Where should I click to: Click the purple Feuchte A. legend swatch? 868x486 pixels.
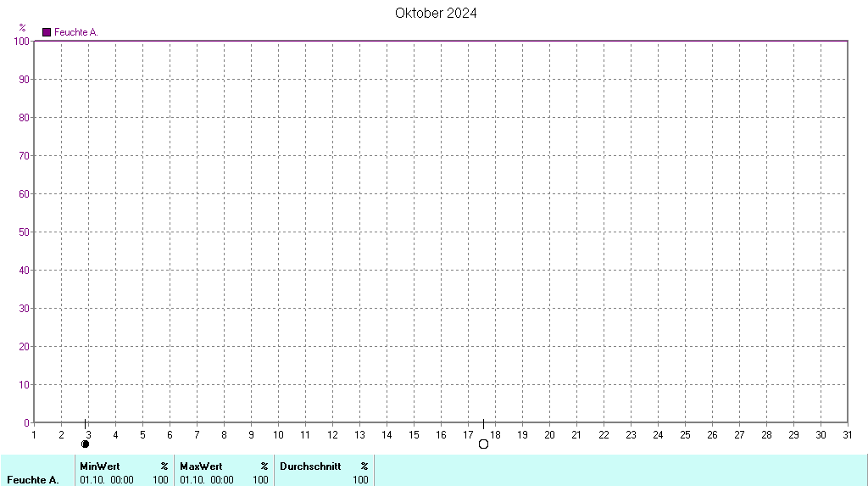pyautogui.click(x=47, y=32)
